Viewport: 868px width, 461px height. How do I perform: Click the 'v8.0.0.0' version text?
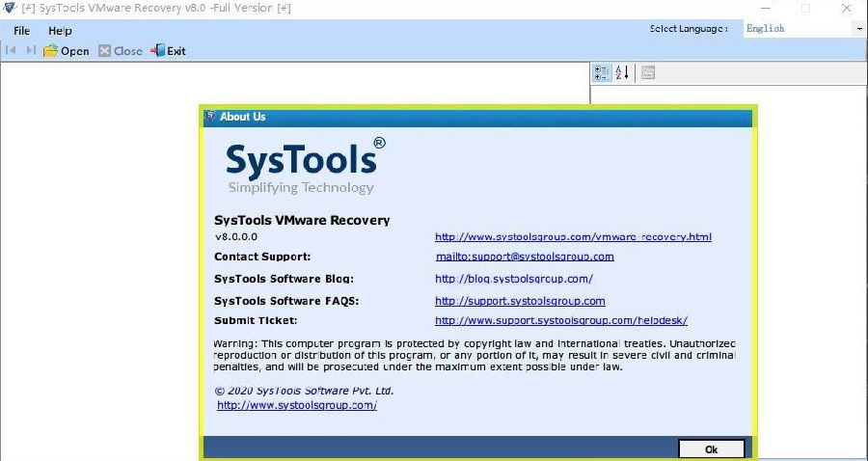point(236,237)
